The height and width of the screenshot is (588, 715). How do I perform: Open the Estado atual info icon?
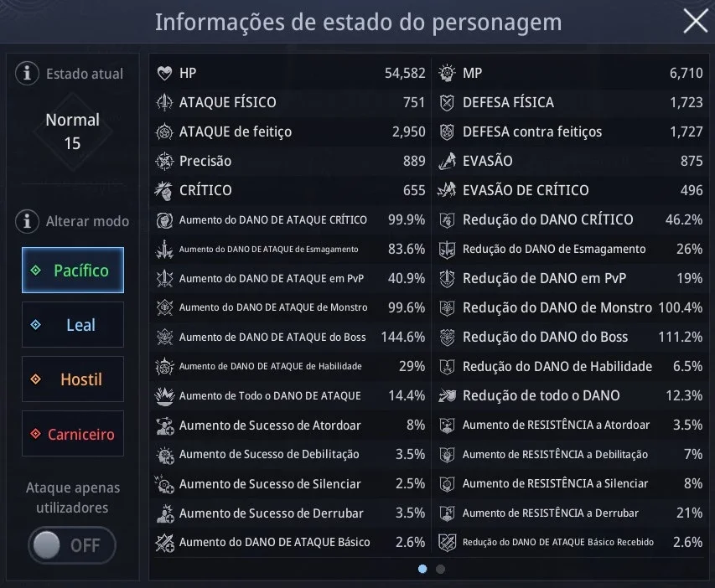(27, 73)
